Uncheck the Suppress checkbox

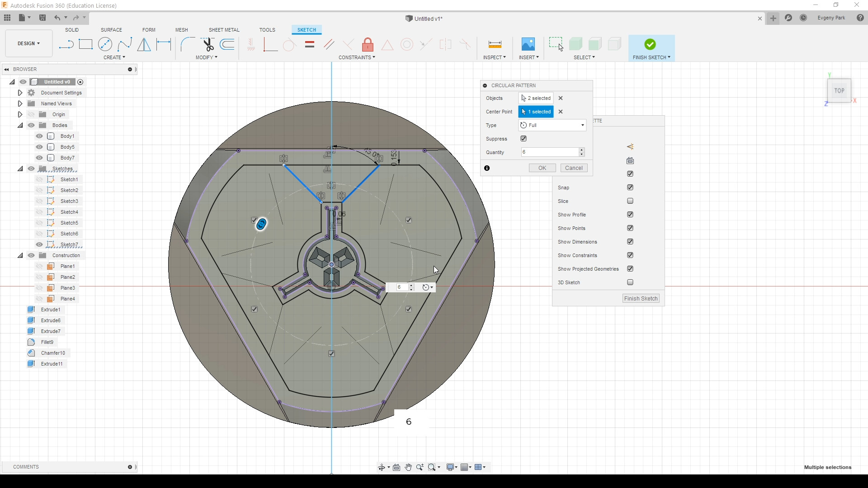[524, 139]
